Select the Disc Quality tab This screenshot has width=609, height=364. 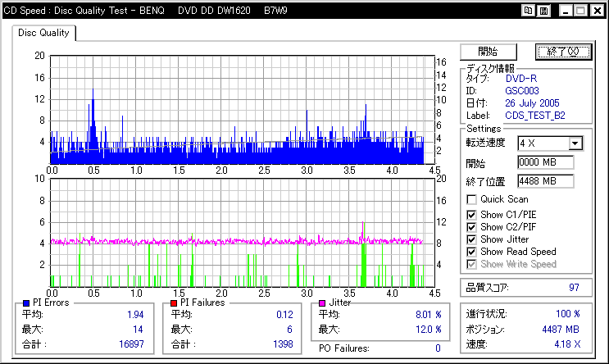43,33
